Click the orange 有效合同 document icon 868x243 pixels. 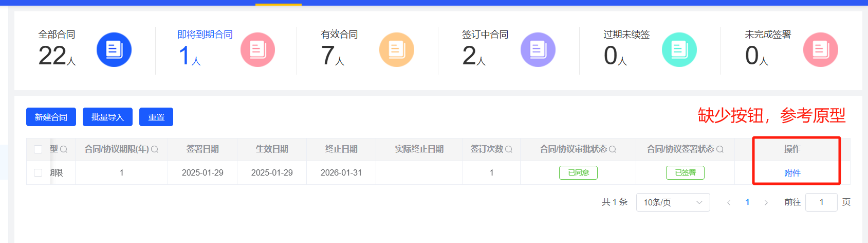pyautogui.click(x=396, y=50)
